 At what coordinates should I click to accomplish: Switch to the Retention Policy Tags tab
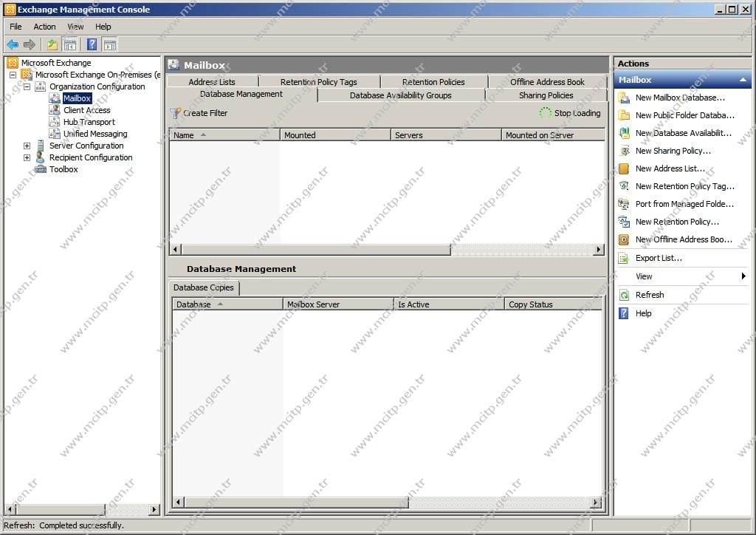click(x=319, y=82)
